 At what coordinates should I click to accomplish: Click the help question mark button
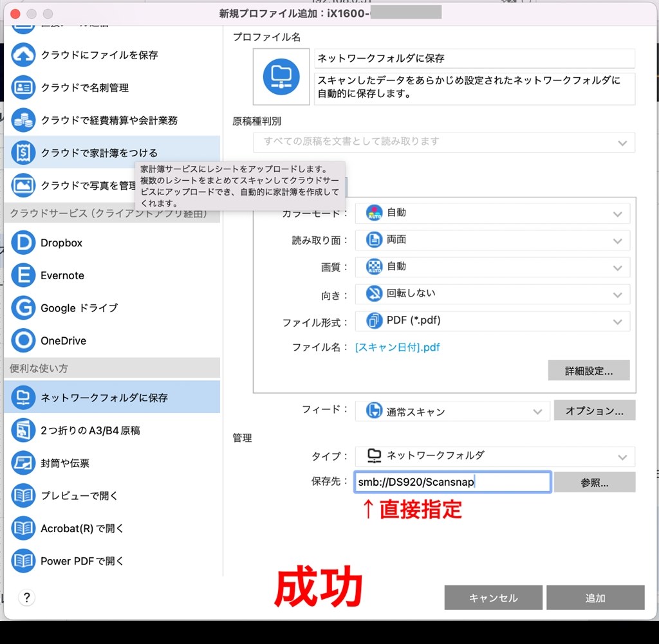(27, 597)
